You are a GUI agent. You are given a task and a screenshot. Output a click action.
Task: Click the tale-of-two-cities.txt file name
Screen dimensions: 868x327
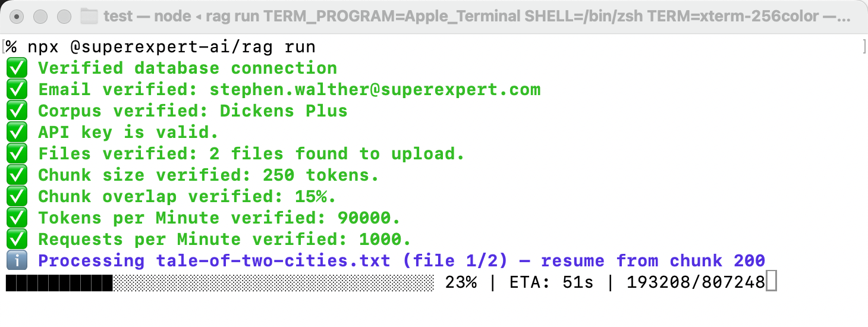coord(273,261)
